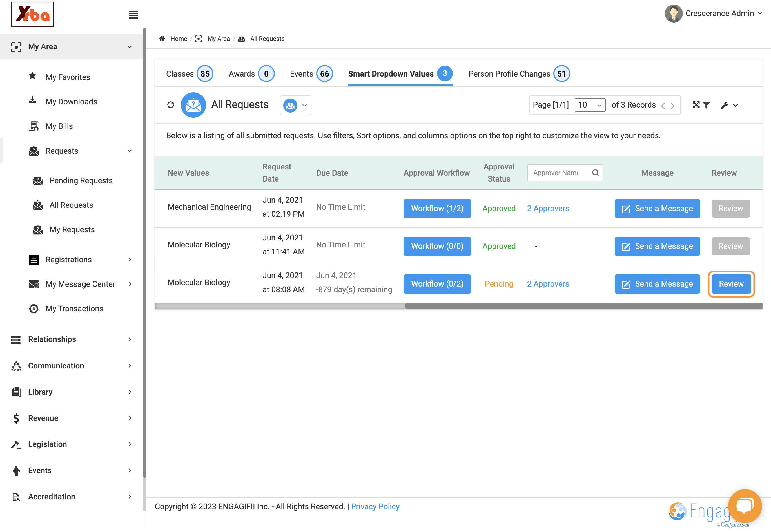
Task: Open Workflow (0/2) for pending request
Action: point(437,284)
